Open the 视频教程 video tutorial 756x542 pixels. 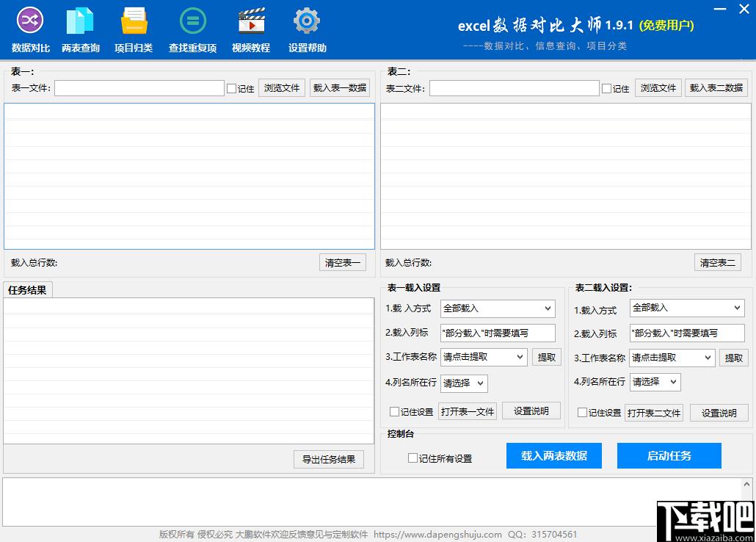251,29
